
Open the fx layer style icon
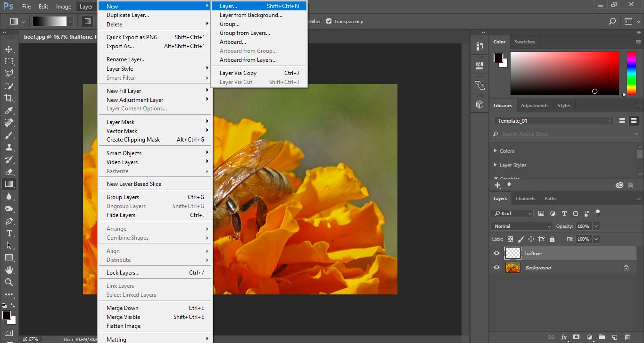[564, 337]
